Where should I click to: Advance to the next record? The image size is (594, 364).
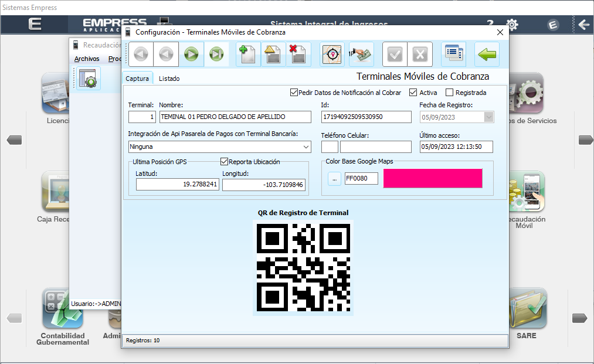coord(192,53)
